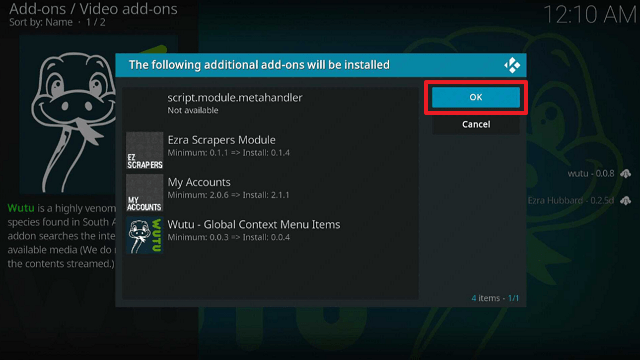The height and width of the screenshot is (360, 640).
Task: Click Cancel in the add-ons dialog
Action: 476,124
